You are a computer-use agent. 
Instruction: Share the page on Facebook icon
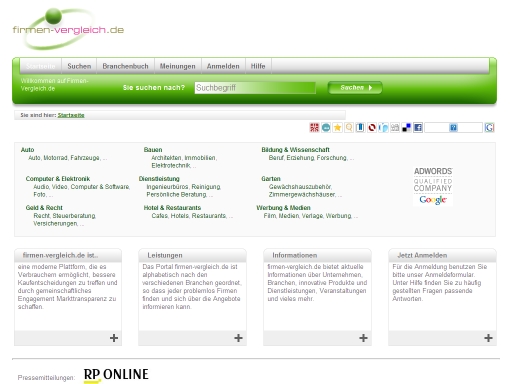(x=418, y=127)
